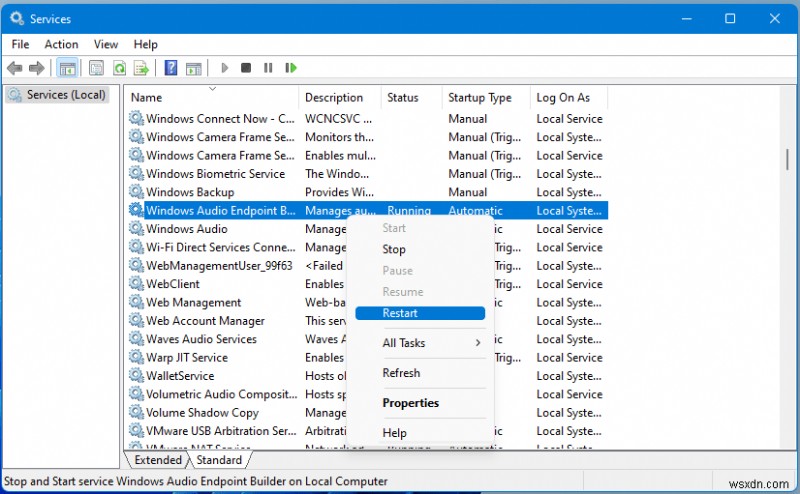Select the Volumetric Audio Compositor service row
Image resolution: width=800 pixels, height=494 pixels.
click(x=367, y=394)
